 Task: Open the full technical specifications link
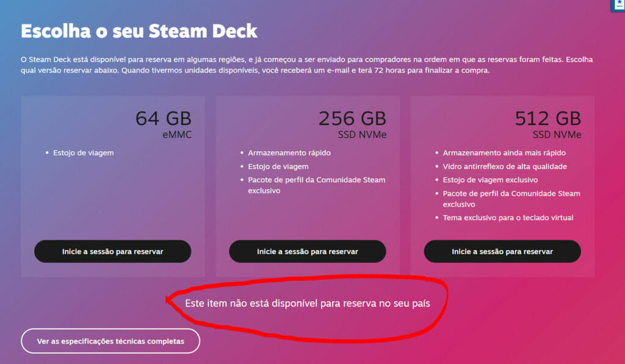[110, 341]
